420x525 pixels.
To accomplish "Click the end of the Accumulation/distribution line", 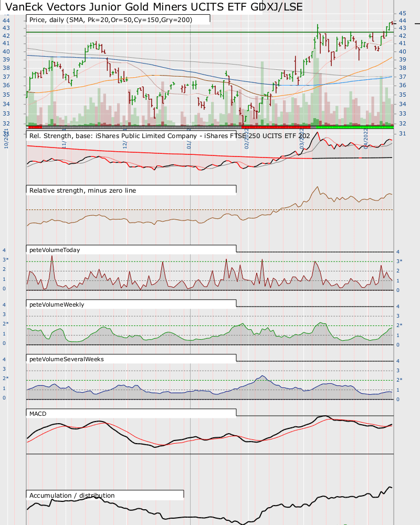I will pos(391,488).
